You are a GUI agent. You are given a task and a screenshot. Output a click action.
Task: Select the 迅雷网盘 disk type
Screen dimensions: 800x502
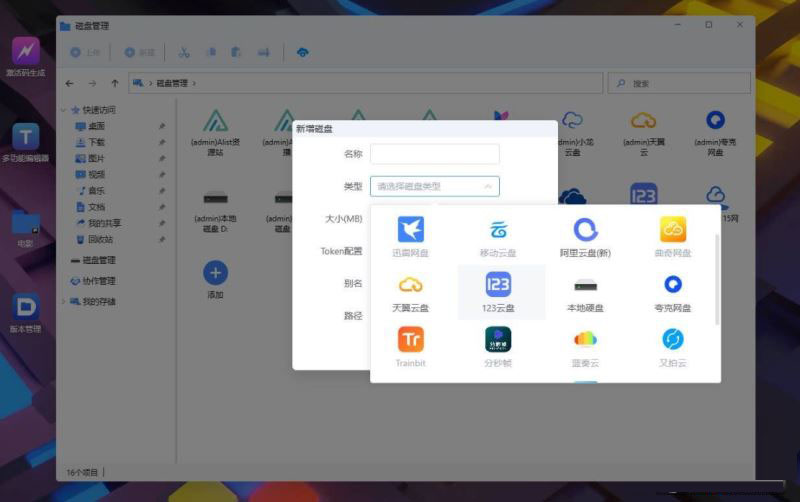pos(410,237)
